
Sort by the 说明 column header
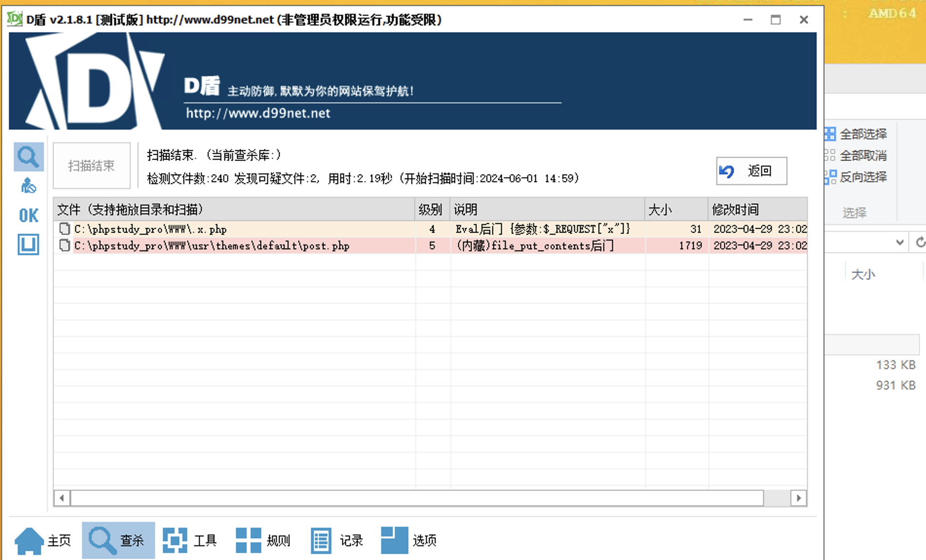click(547, 209)
